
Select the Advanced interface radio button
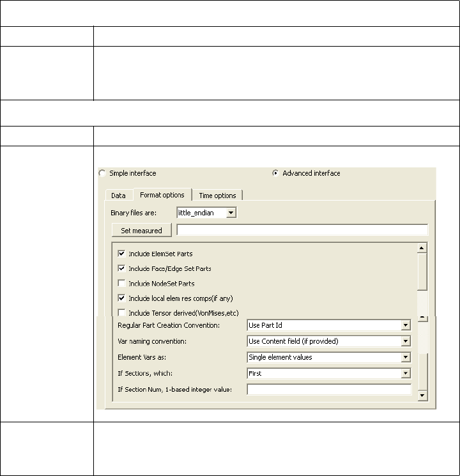pyautogui.click(x=276, y=173)
